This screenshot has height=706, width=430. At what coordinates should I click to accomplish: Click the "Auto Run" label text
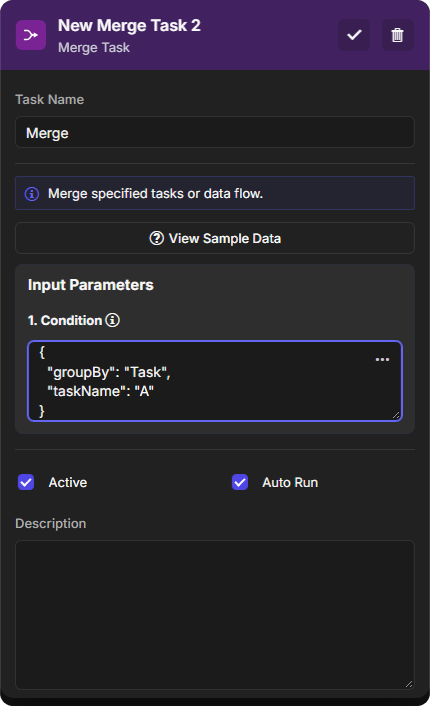pyautogui.click(x=290, y=483)
